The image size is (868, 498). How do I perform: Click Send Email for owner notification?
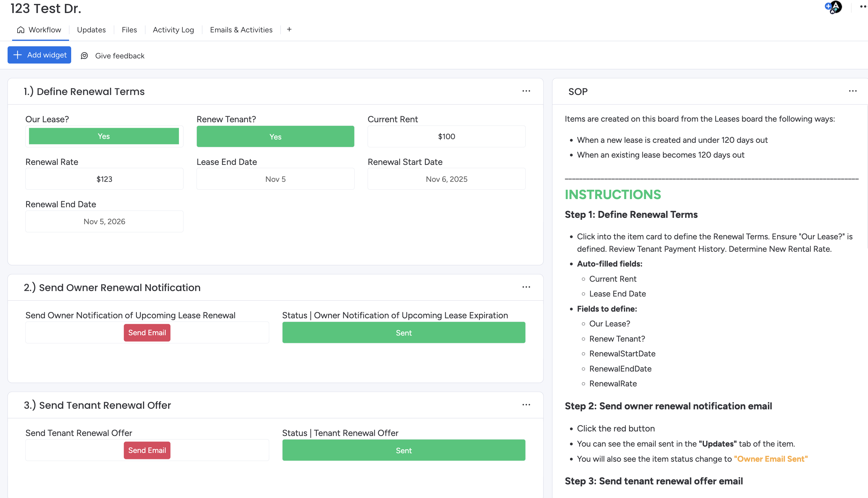[147, 333]
